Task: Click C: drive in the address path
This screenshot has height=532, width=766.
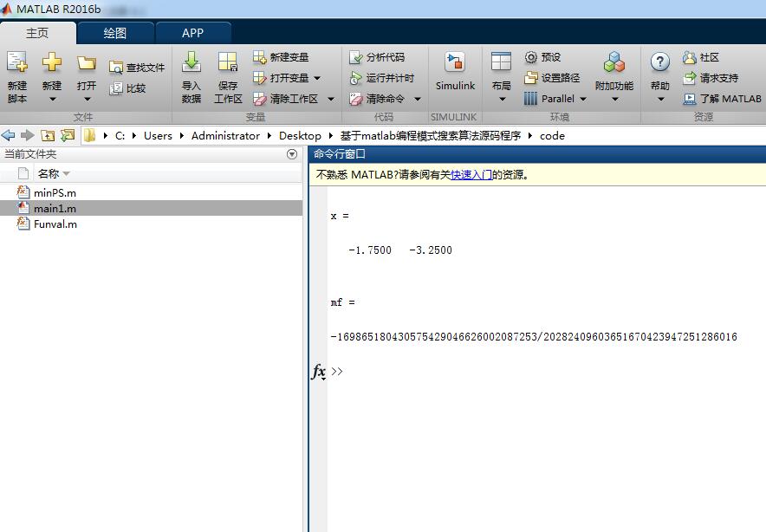Action: [x=120, y=136]
